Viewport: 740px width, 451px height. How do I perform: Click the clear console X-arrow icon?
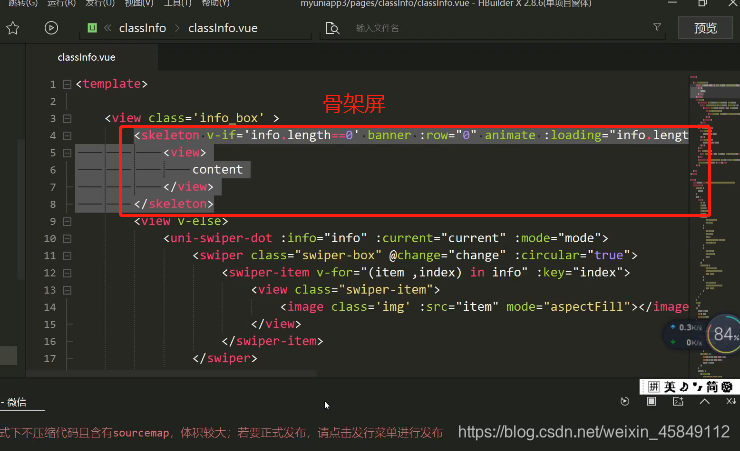(x=731, y=401)
